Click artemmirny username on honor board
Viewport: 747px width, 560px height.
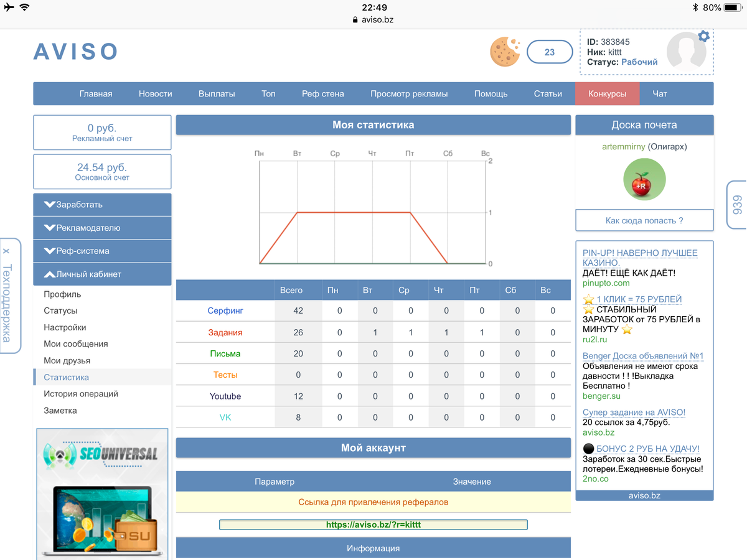click(624, 147)
